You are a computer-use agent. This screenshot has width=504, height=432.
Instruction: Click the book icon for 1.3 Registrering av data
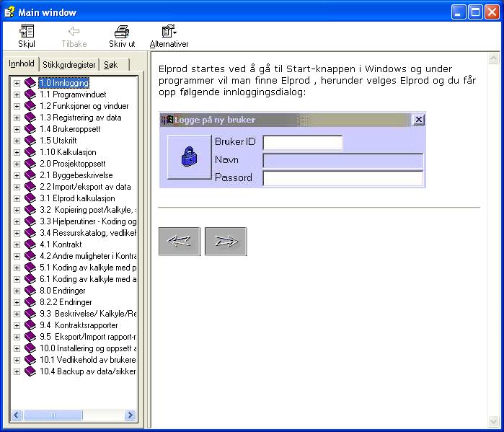pyautogui.click(x=30, y=118)
